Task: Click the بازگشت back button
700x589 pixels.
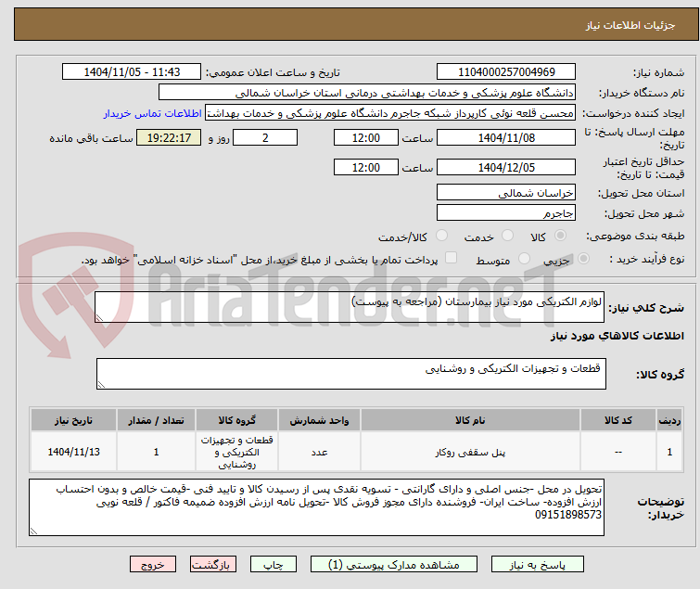Action: (x=213, y=565)
